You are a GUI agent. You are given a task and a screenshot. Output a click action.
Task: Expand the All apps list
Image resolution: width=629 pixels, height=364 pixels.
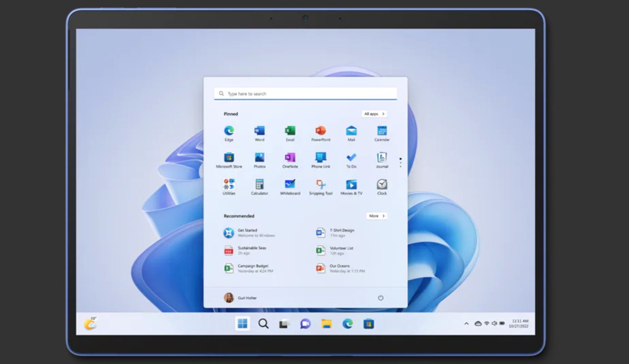coord(374,114)
